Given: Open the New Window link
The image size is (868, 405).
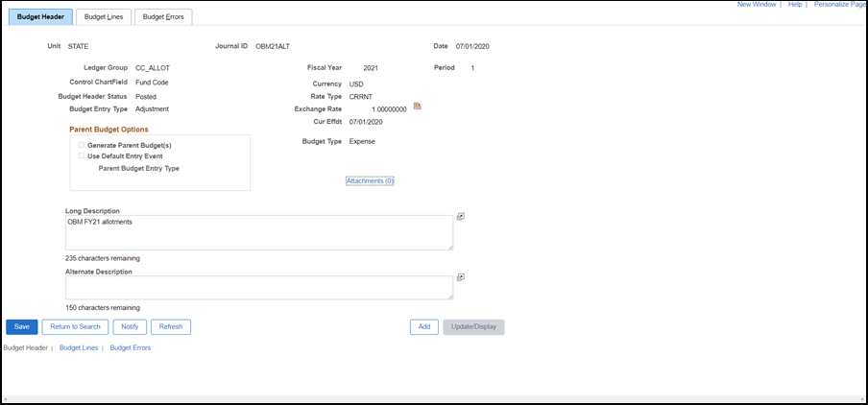Looking at the screenshot, I should point(757,5).
